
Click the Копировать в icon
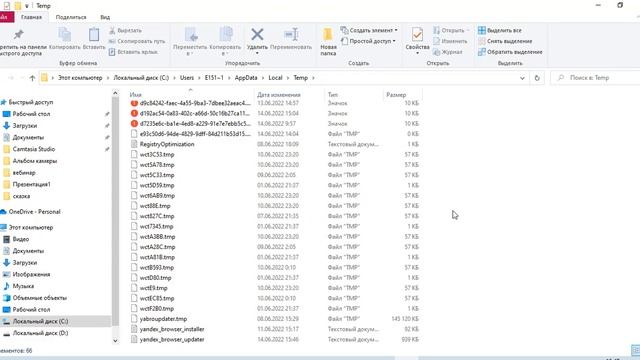tap(225, 35)
